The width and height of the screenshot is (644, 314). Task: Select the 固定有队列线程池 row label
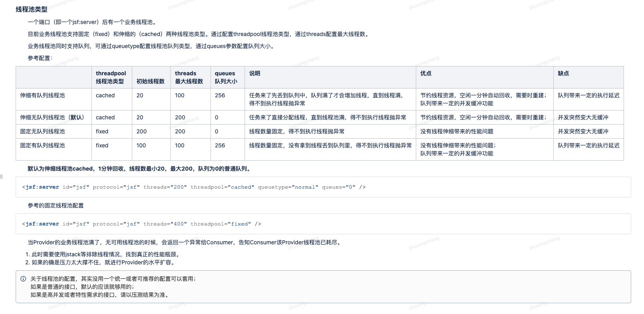(x=43, y=145)
